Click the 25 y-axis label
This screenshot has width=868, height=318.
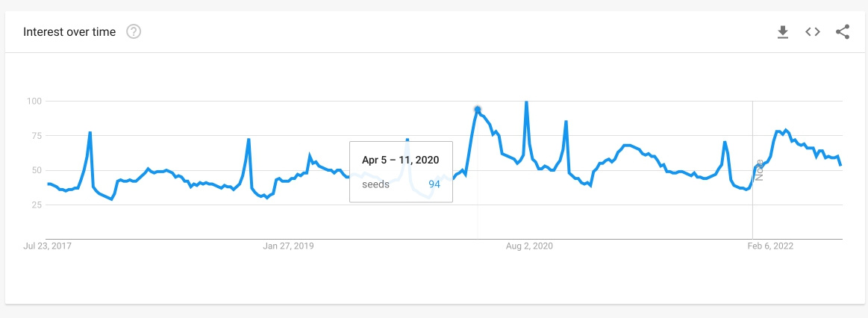coord(36,205)
